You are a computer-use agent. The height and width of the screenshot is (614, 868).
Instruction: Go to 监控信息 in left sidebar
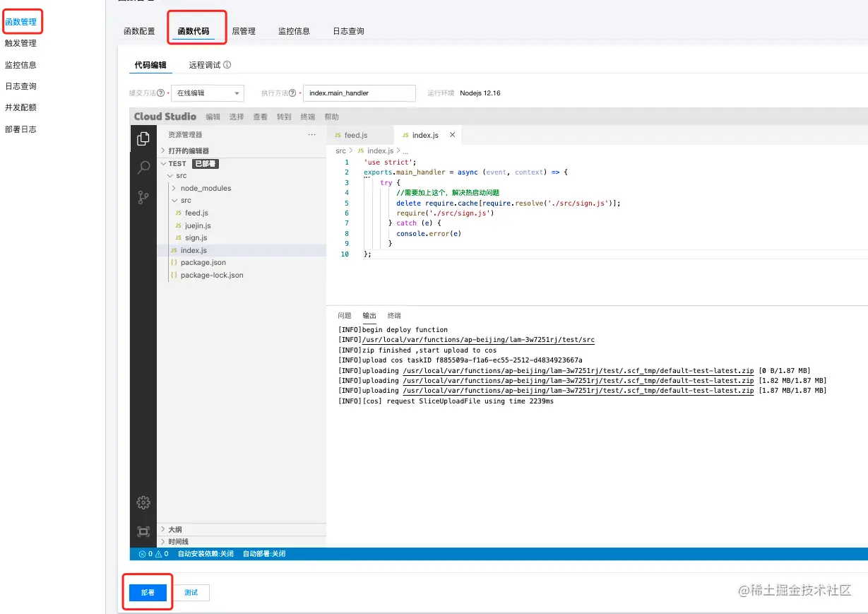pyautogui.click(x=20, y=65)
